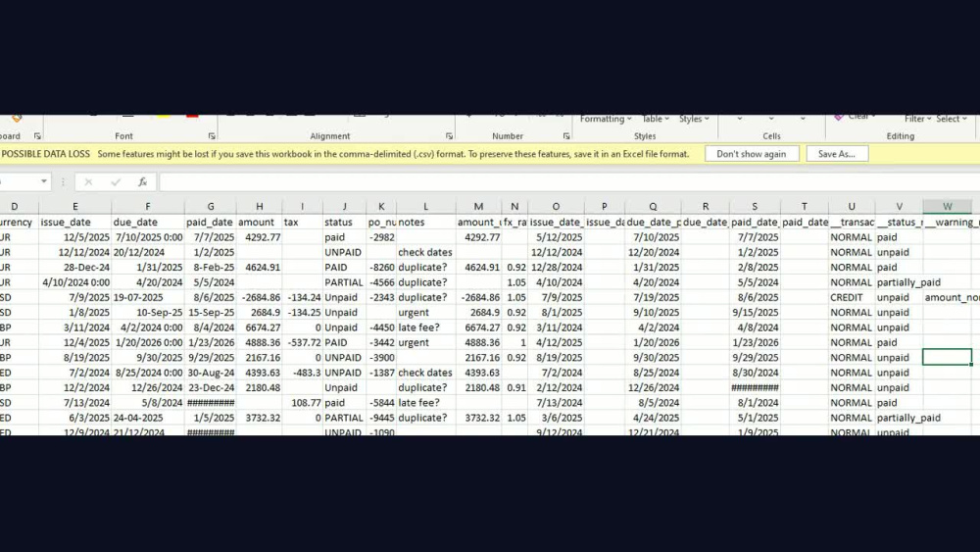
Task: Select column E header
Action: (x=75, y=206)
